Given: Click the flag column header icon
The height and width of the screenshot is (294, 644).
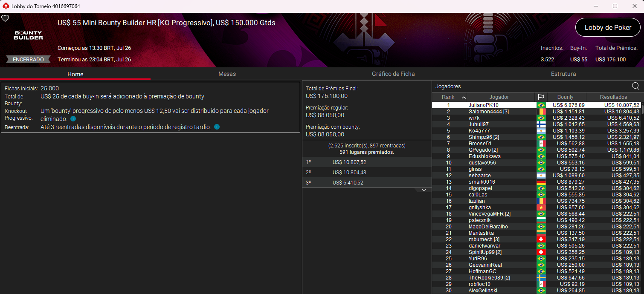Looking at the screenshot, I should point(541,97).
